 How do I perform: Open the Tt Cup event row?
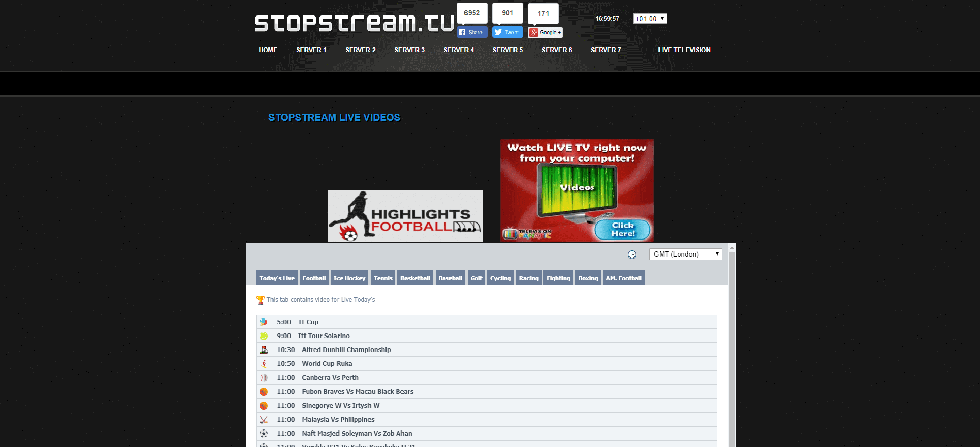click(x=487, y=322)
